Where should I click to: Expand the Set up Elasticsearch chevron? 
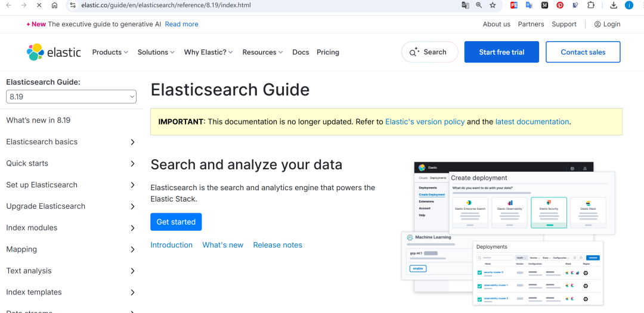(x=132, y=185)
